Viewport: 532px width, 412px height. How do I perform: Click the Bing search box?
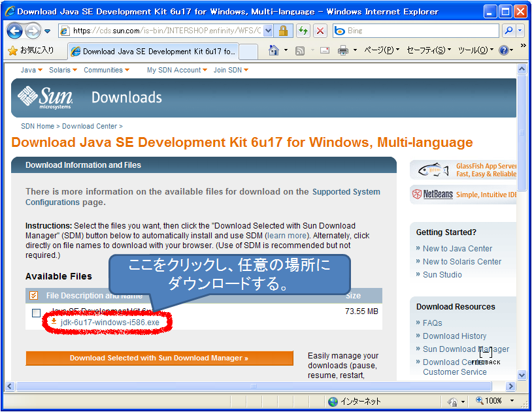pos(416,31)
